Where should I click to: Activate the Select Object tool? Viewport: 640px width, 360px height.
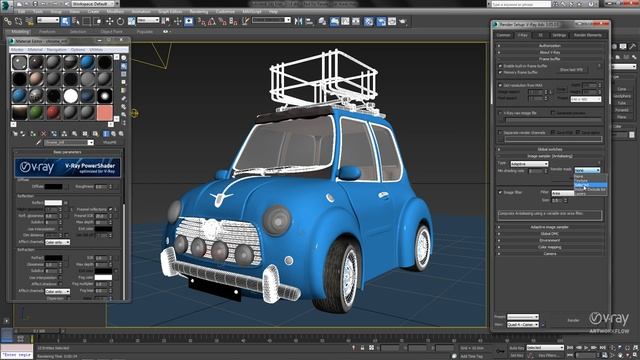tap(65, 21)
